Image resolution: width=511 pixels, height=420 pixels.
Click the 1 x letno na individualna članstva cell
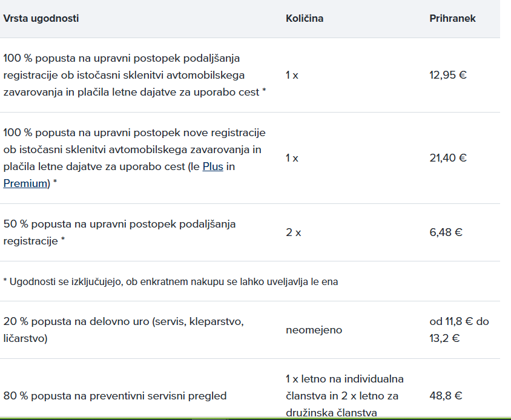click(345, 396)
